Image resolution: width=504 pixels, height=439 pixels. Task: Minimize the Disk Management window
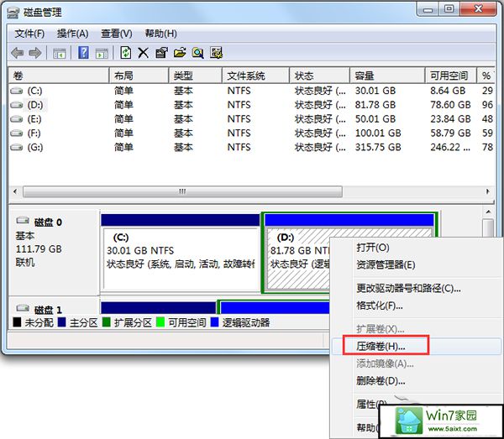tap(428, 9)
